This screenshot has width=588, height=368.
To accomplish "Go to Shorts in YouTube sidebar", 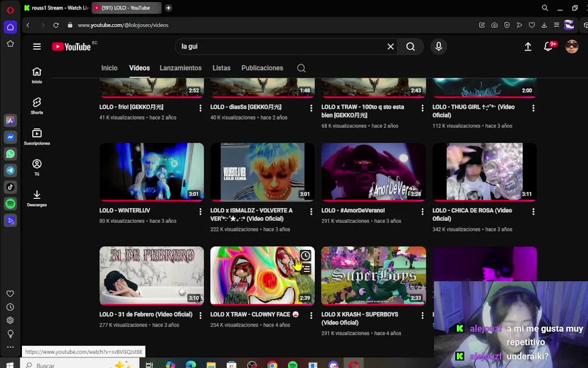I will click(37, 105).
